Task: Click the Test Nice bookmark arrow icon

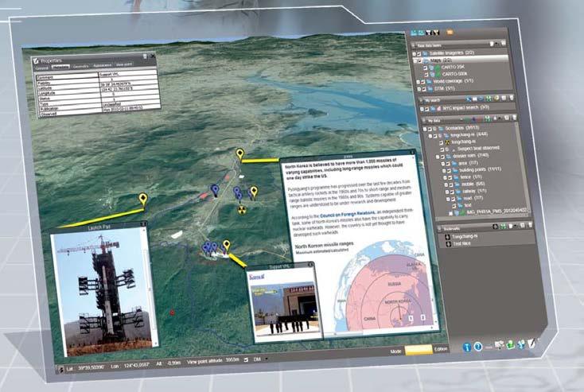Action: (449, 244)
